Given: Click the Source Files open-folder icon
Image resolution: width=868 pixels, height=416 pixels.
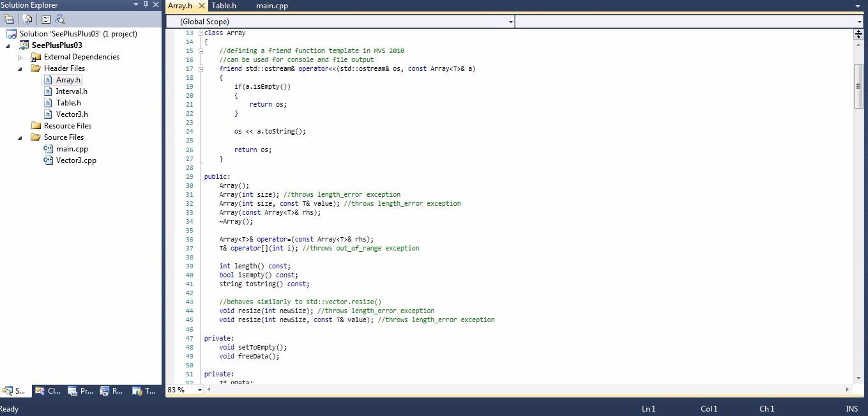Looking at the screenshot, I should point(36,137).
